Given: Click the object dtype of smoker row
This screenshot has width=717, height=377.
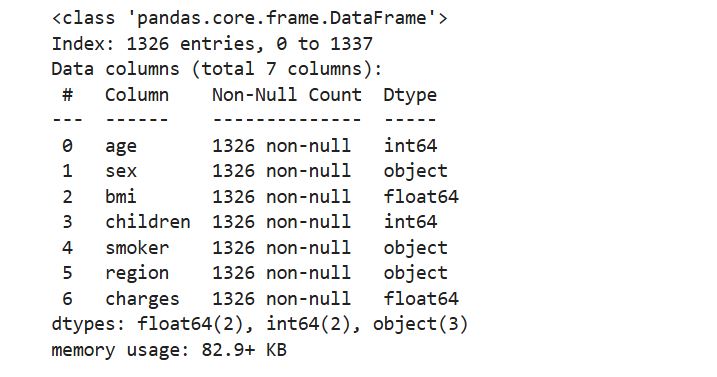Looking at the screenshot, I should click(416, 248).
